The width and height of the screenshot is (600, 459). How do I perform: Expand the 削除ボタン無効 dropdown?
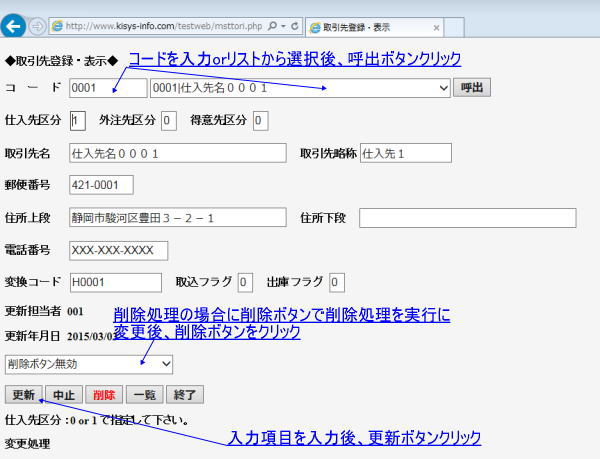(x=89, y=364)
